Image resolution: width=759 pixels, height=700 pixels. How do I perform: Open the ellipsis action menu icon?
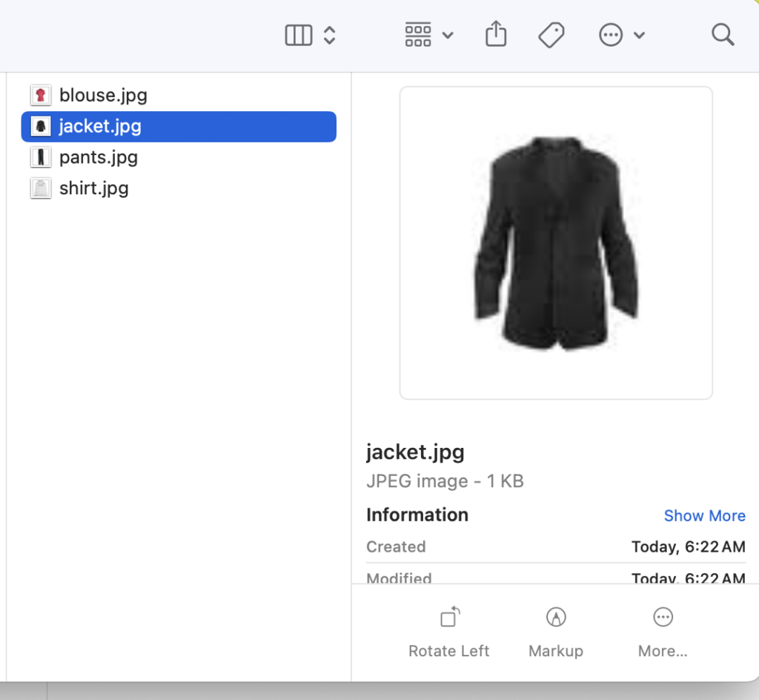pyautogui.click(x=611, y=35)
